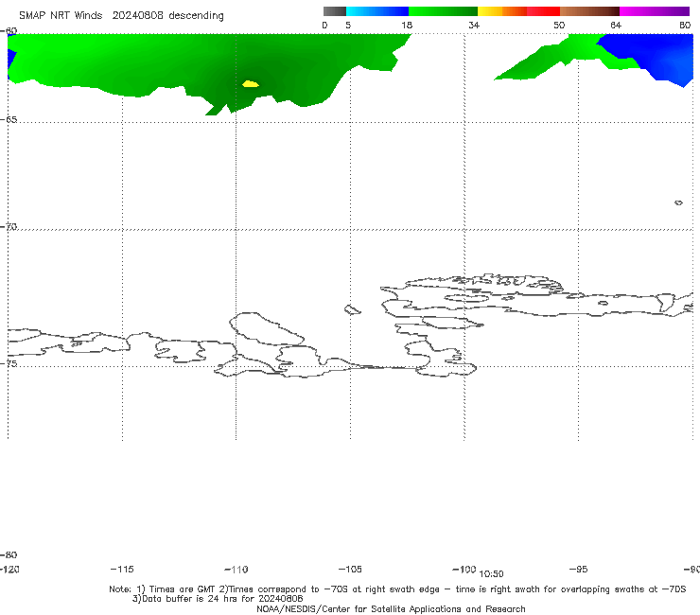Image resolution: width=700 pixels, height=615 pixels.
Task: Click the longitude label -95
Action: click(x=579, y=570)
